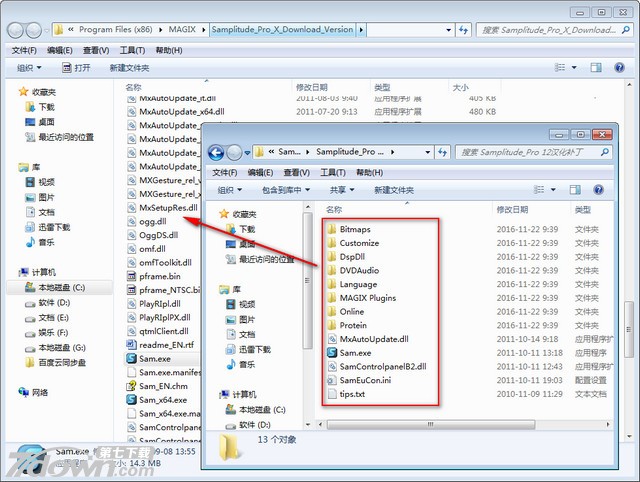Click MAGIX breadcrumb in back window address bar
This screenshot has width=640, height=482.
click(x=182, y=30)
